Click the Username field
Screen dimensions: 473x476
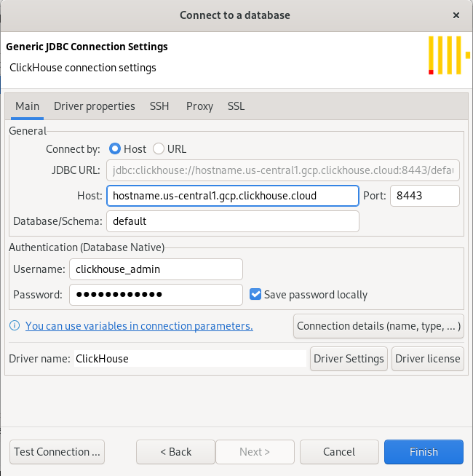point(156,269)
